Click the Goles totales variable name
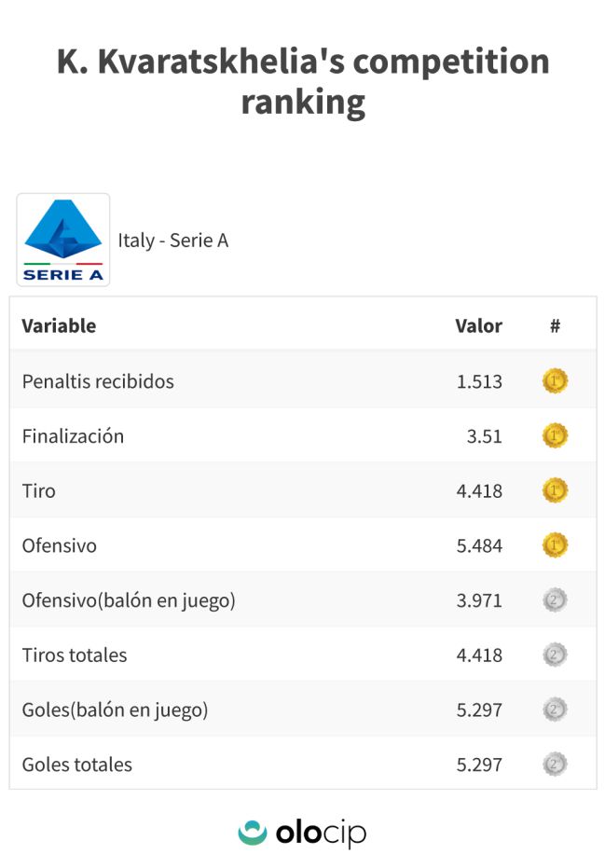Screen dimensions: 605x868 pos(77,765)
